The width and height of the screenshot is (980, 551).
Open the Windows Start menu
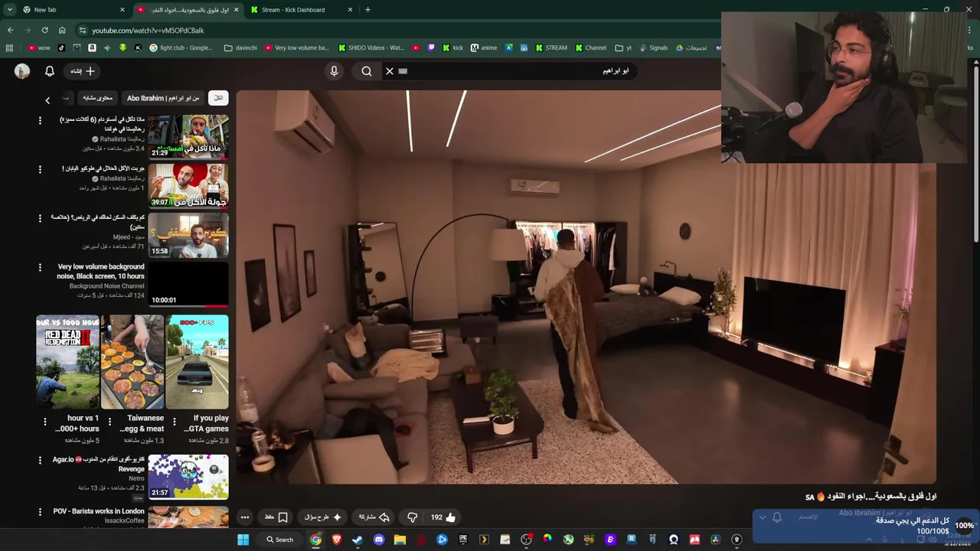243,540
